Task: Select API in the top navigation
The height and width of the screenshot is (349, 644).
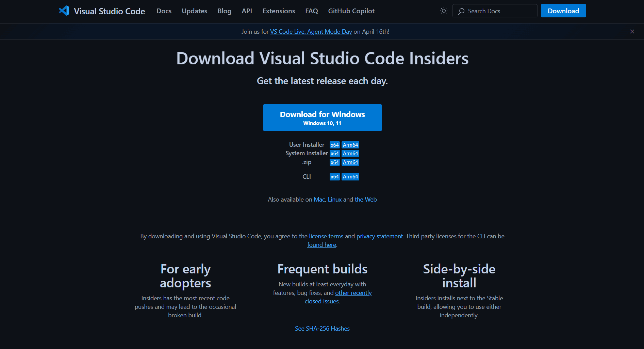Action: tap(247, 11)
